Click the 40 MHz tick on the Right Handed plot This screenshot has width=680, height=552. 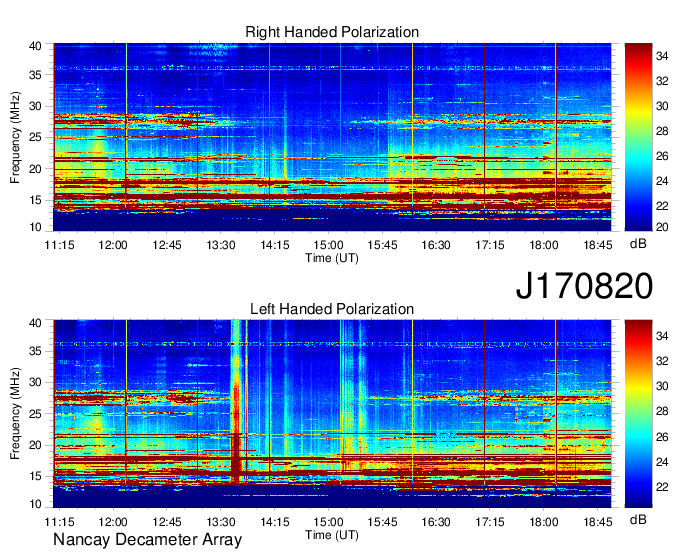coord(35,46)
